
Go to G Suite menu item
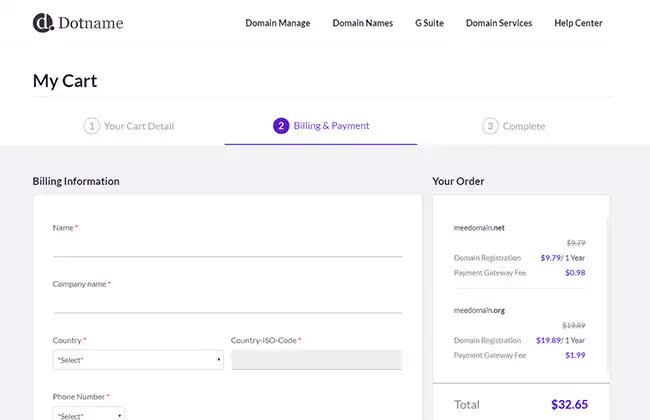click(x=430, y=23)
